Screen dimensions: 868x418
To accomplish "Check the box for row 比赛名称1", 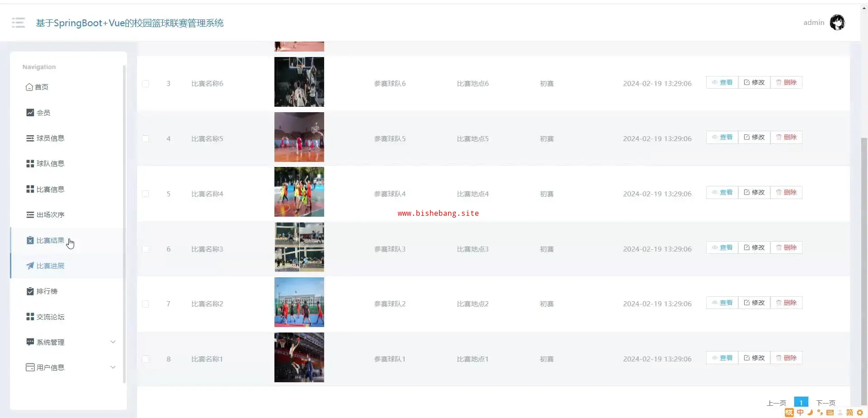I will (146, 359).
